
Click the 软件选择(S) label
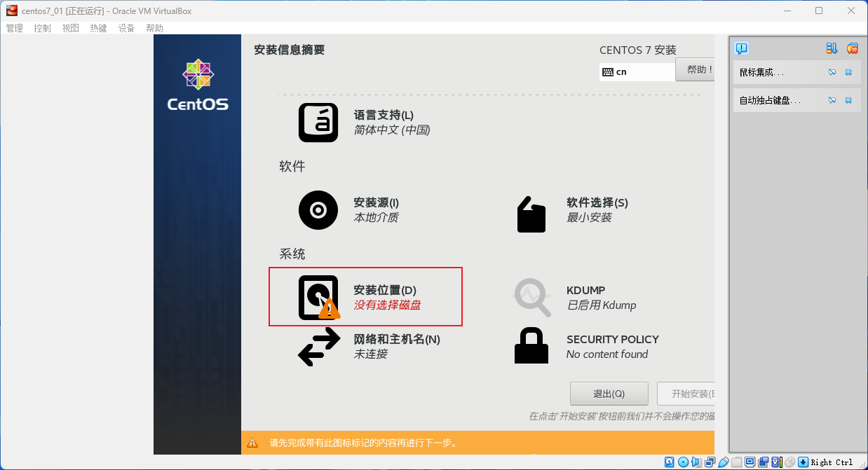point(597,202)
